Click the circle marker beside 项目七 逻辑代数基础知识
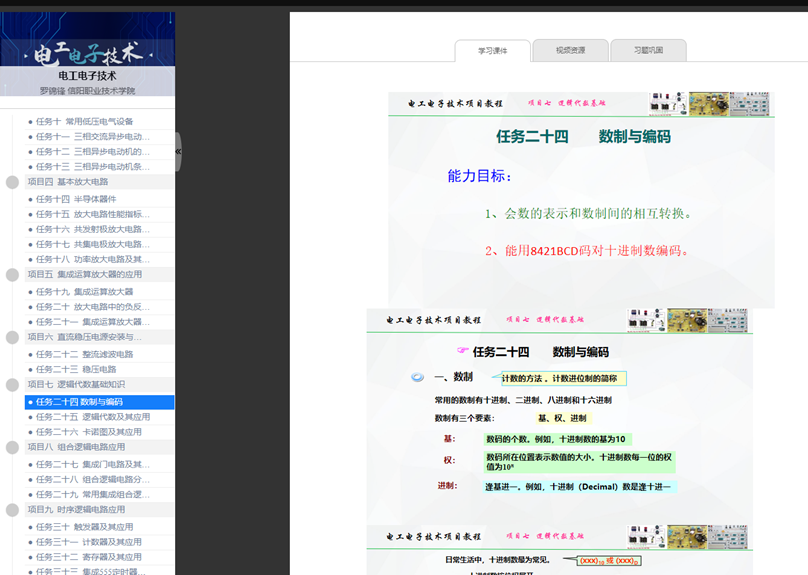 point(13,384)
